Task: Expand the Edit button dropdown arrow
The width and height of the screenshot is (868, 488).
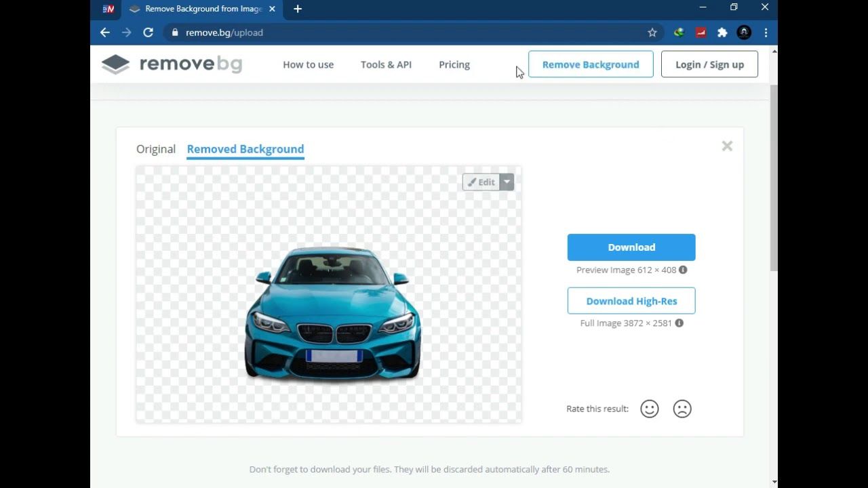Action: [507, 182]
